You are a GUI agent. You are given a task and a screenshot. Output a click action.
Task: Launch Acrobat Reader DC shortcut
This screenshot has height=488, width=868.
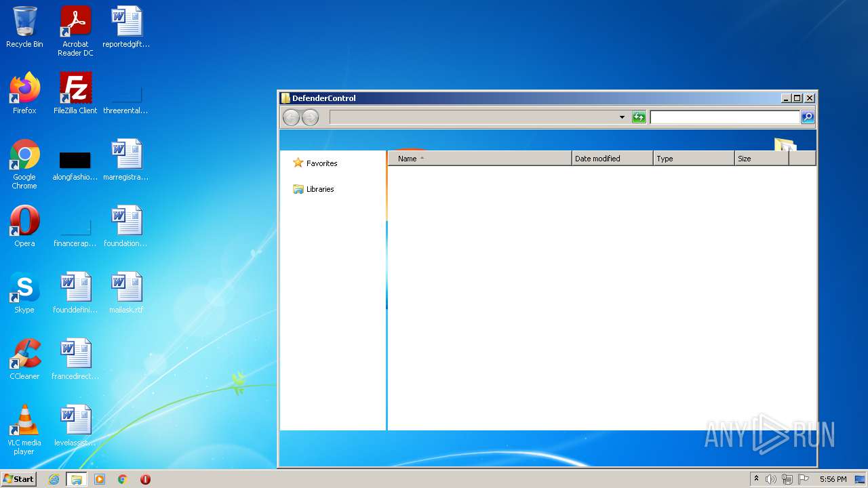[x=75, y=30]
